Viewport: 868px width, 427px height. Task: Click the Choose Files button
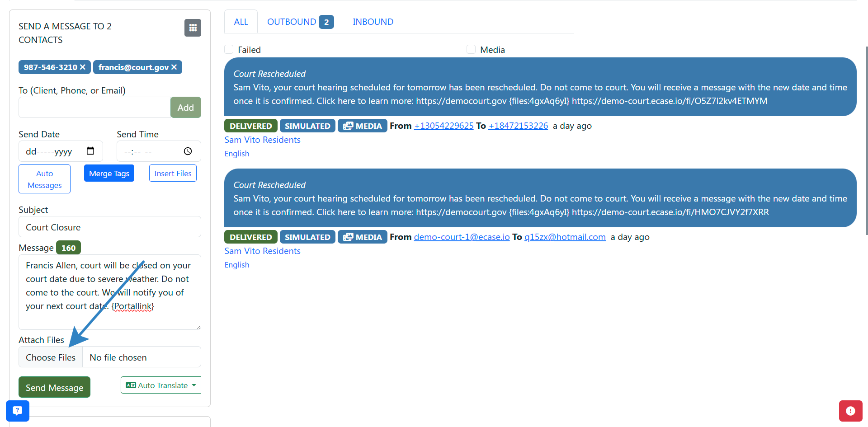pyautogui.click(x=51, y=357)
